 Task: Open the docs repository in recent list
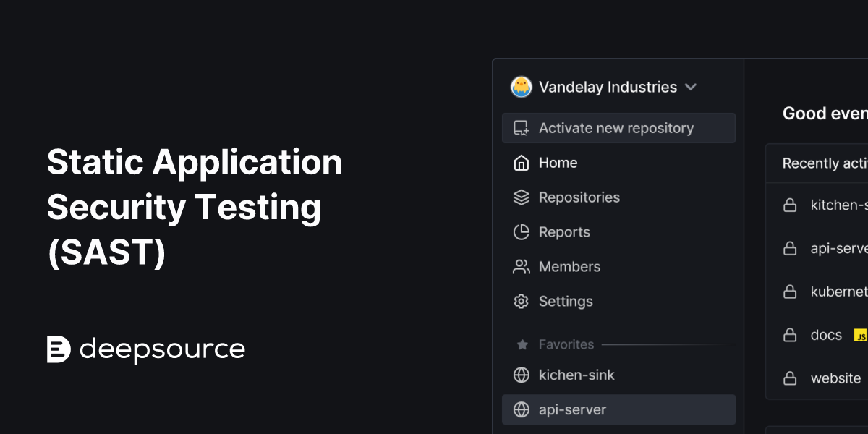click(826, 335)
